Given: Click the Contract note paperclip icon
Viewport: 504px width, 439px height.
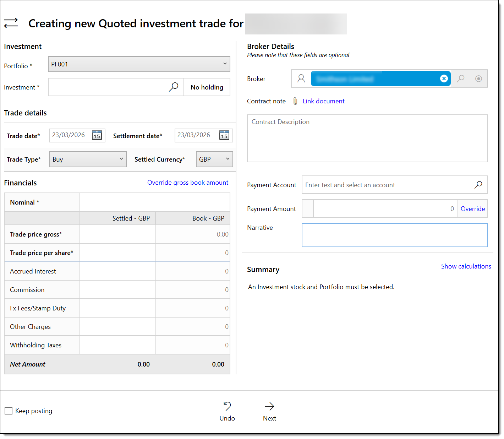Looking at the screenshot, I should point(295,101).
